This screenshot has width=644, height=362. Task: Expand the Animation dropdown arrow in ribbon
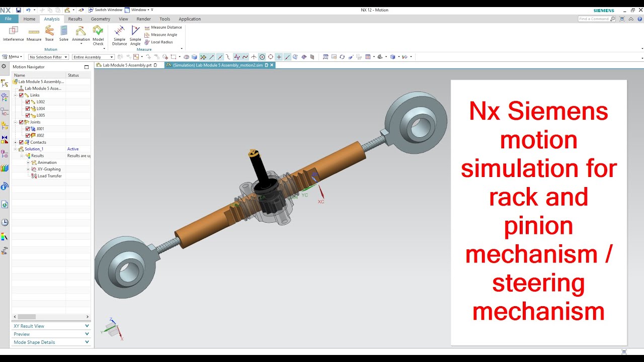point(80,44)
